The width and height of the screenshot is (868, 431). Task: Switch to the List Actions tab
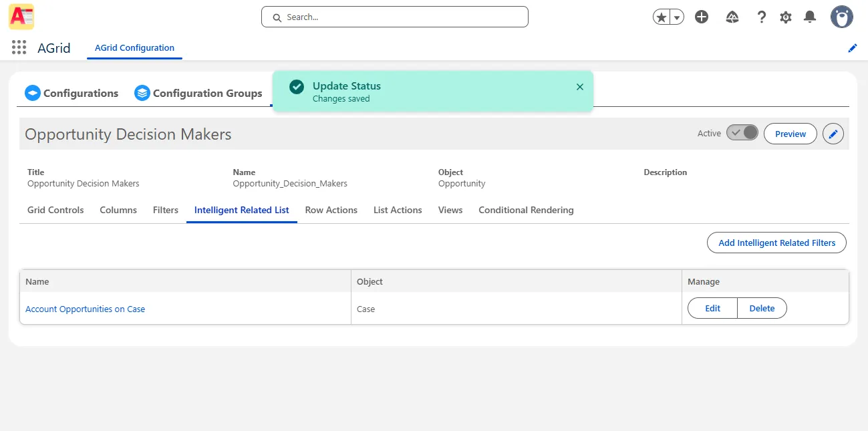398,210
